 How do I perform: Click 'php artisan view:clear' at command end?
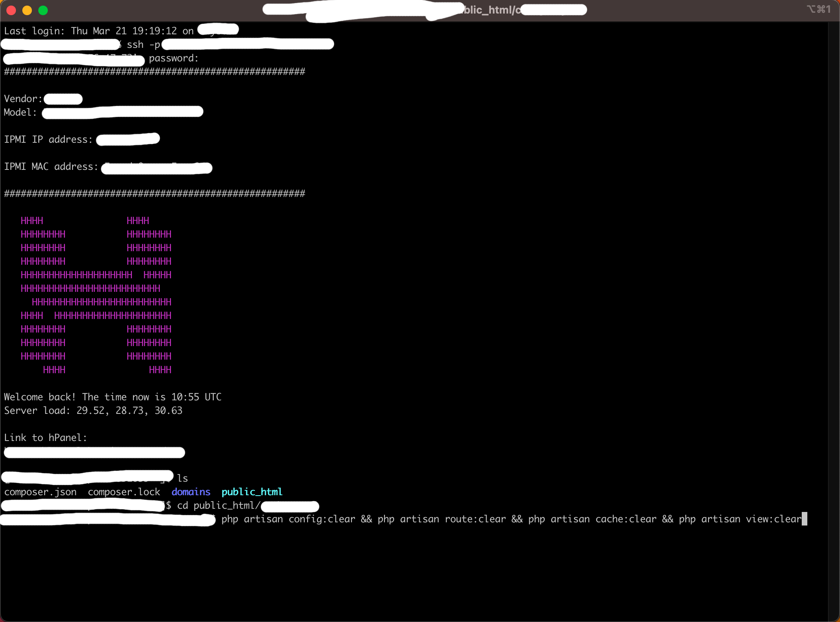tap(740, 519)
